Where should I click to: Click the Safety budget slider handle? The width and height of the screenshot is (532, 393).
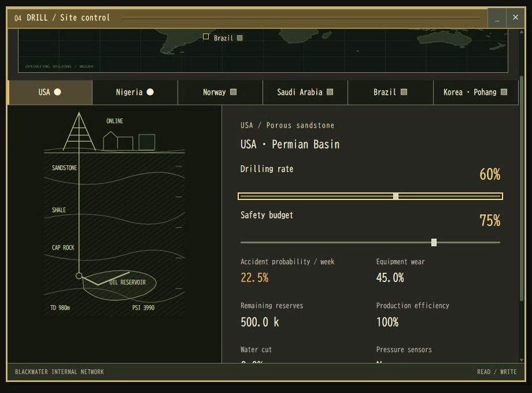[x=434, y=242]
